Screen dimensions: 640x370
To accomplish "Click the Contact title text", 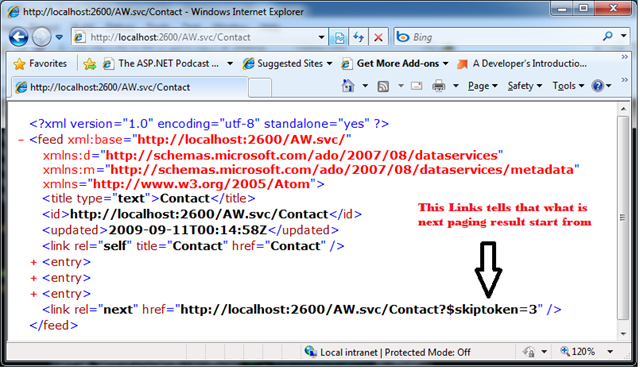I will point(184,198).
